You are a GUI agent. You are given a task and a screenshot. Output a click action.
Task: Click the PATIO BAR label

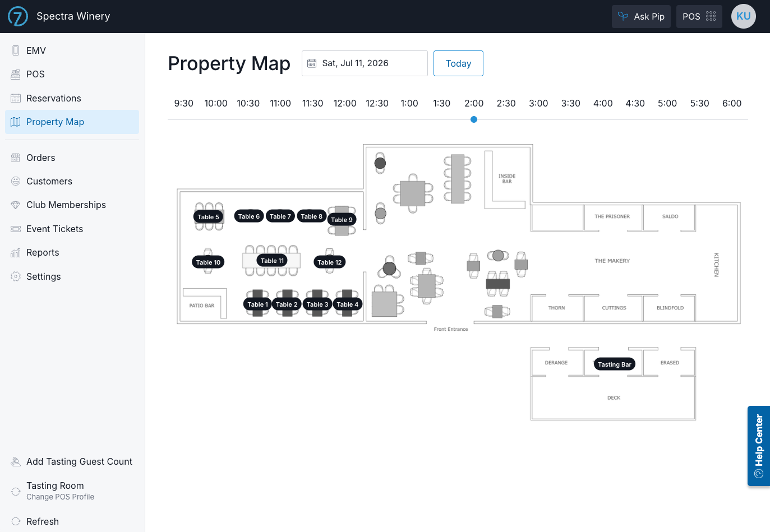pyautogui.click(x=202, y=306)
